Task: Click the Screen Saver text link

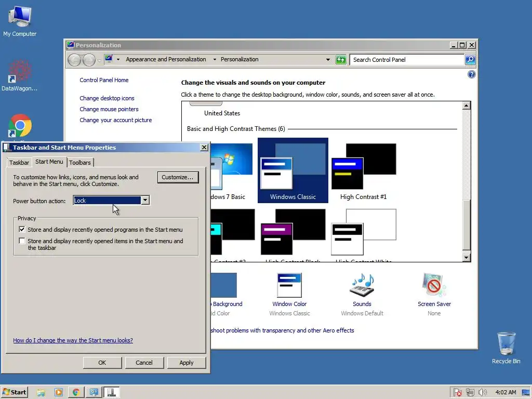Action: (x=434, y=304)
